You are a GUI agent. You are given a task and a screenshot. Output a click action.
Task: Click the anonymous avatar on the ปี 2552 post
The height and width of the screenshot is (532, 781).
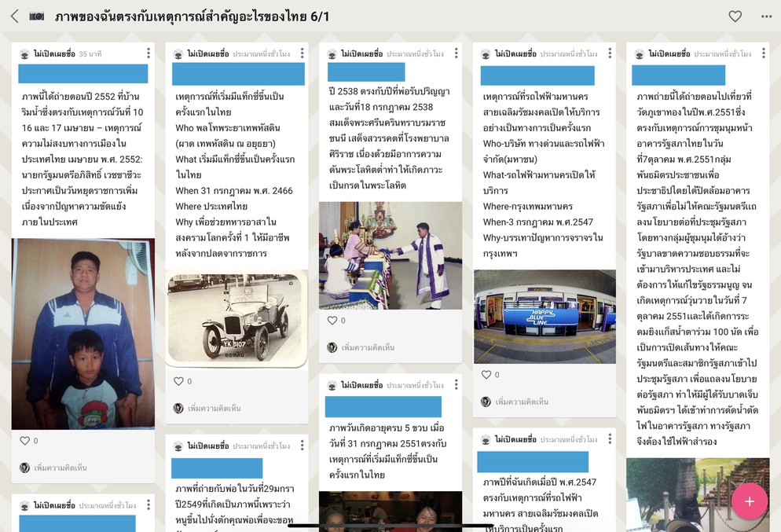coord(24,53)
